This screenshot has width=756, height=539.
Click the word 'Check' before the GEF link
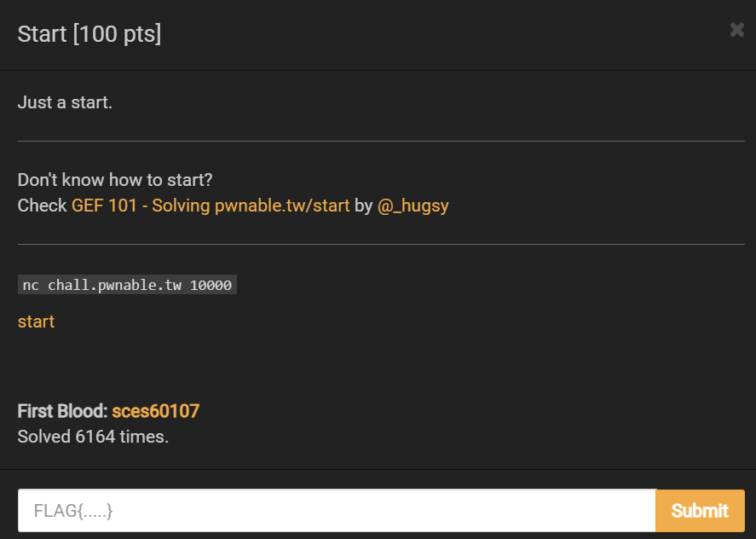(x=42, y=206)
